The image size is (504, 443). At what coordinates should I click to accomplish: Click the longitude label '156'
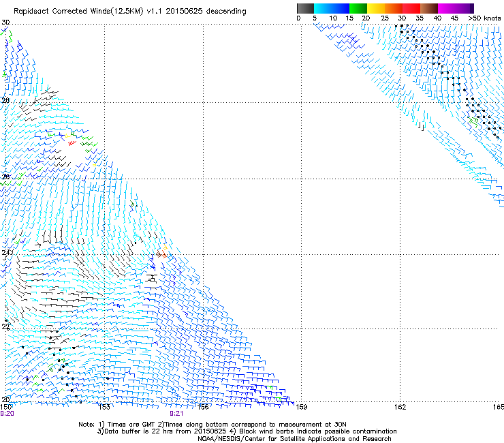pos(203,407)
